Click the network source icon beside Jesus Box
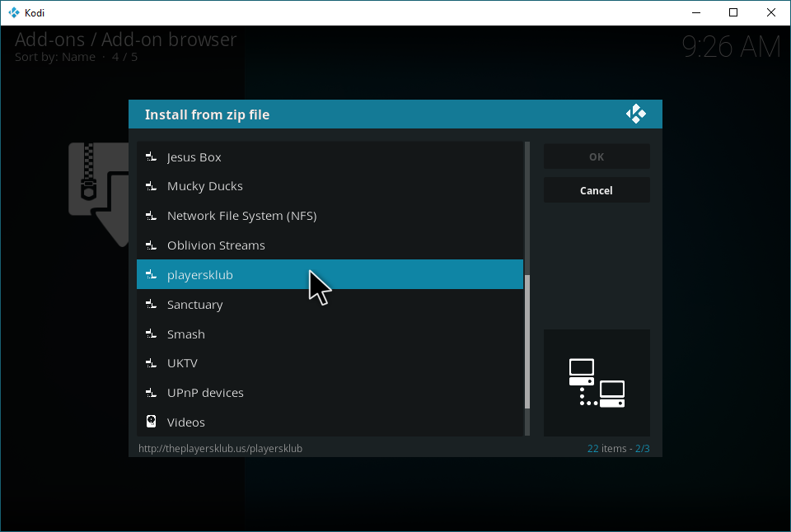The width and height of the screenshot is (791, 532). [151, 156]
